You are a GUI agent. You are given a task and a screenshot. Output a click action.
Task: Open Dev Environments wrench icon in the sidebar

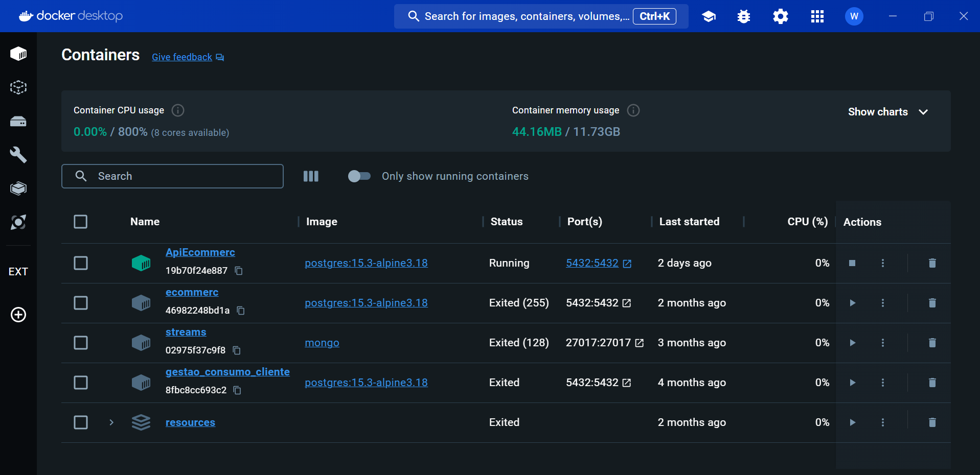pyautogui.click(x=18, y=155)
